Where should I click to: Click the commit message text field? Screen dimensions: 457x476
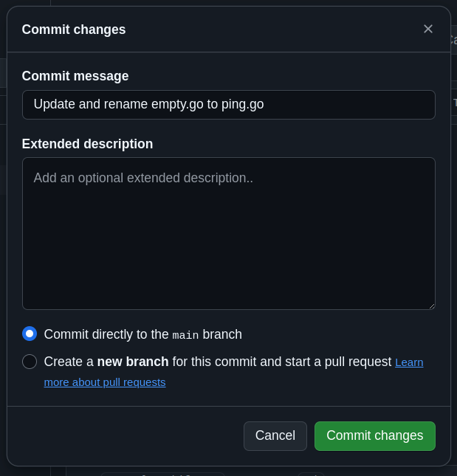tap(228, 105)
